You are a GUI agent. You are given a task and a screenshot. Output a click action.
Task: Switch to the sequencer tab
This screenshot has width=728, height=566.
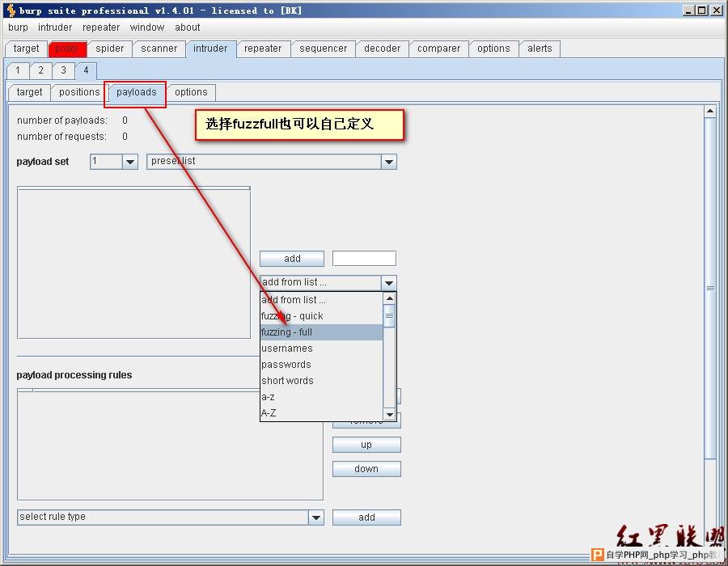point(323,49)
